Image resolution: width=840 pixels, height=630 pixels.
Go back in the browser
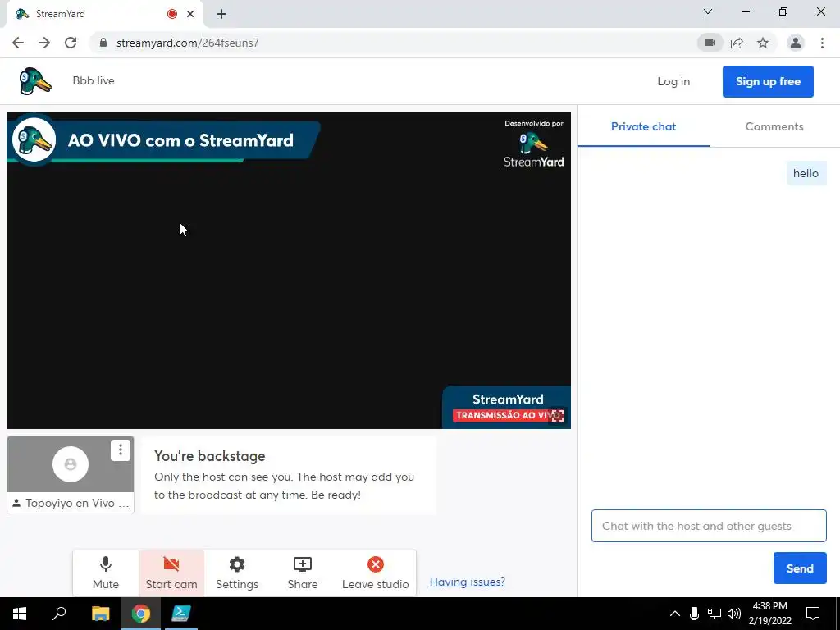[18, 43]
